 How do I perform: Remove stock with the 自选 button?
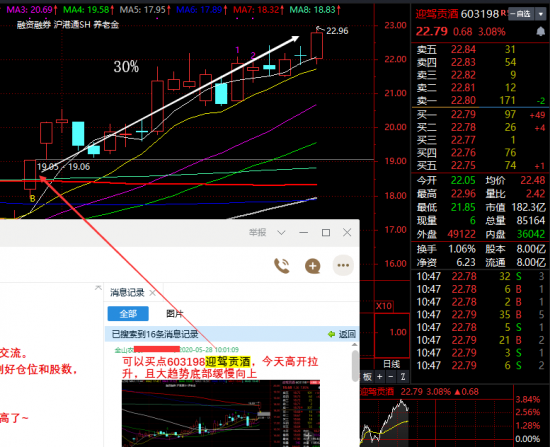coord(521,14)
